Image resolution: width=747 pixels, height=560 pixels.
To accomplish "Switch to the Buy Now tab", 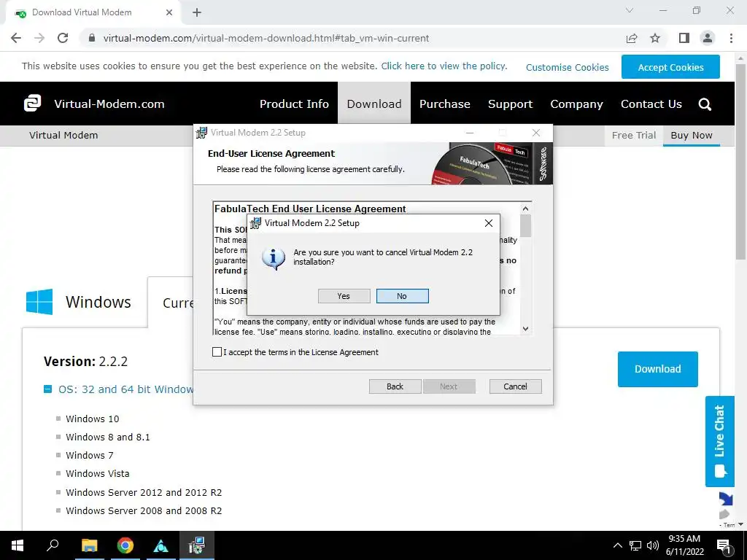I will (692, 135).
